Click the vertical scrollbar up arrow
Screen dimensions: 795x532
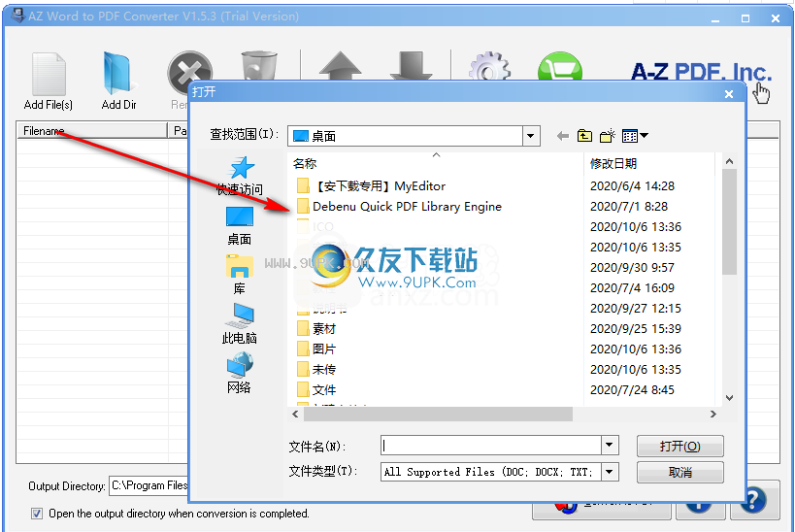[x=729, y=161]
